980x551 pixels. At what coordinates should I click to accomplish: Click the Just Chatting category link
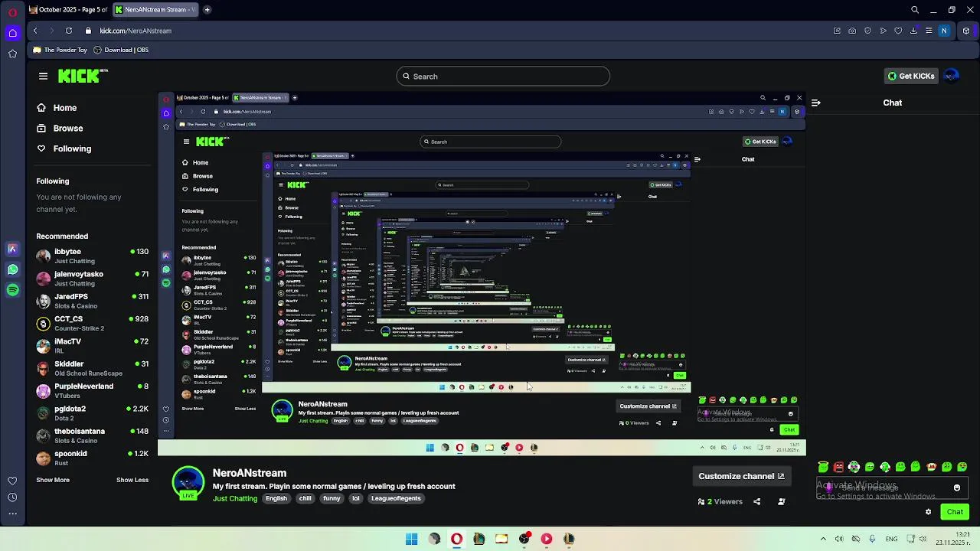pyautogui.click(x=235, y=498)
